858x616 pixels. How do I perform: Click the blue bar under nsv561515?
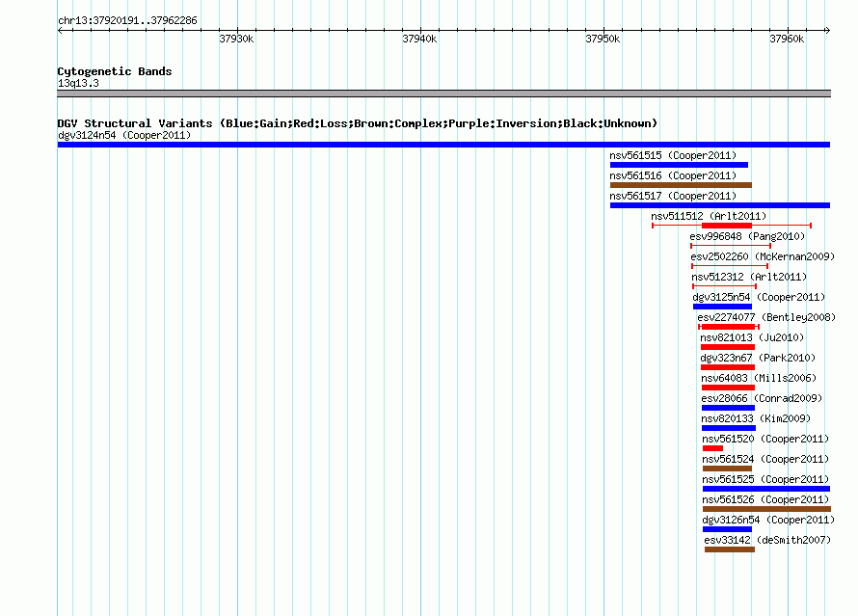pyautogui.click(x=679, y=165)
